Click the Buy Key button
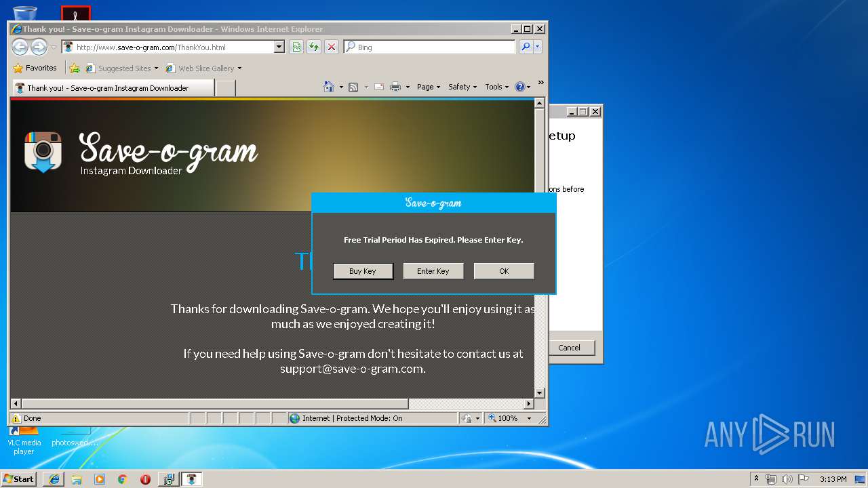The width and height of the screenshot is (868, 488). point(363,271)
